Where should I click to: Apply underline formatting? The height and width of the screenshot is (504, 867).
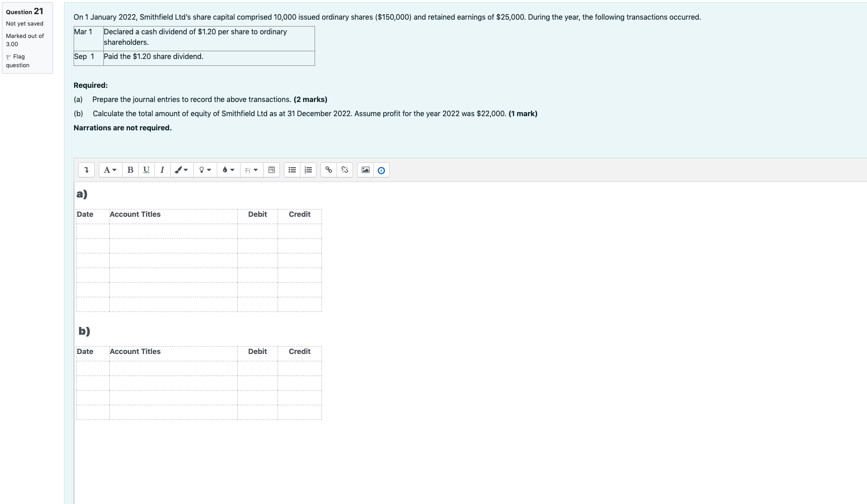(x=146, y=170)
